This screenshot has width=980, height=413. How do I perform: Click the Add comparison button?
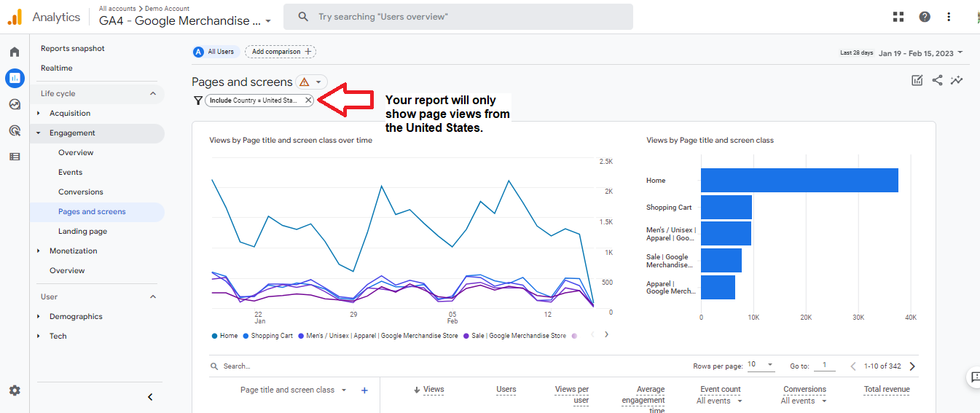click(x=281, y=52)
